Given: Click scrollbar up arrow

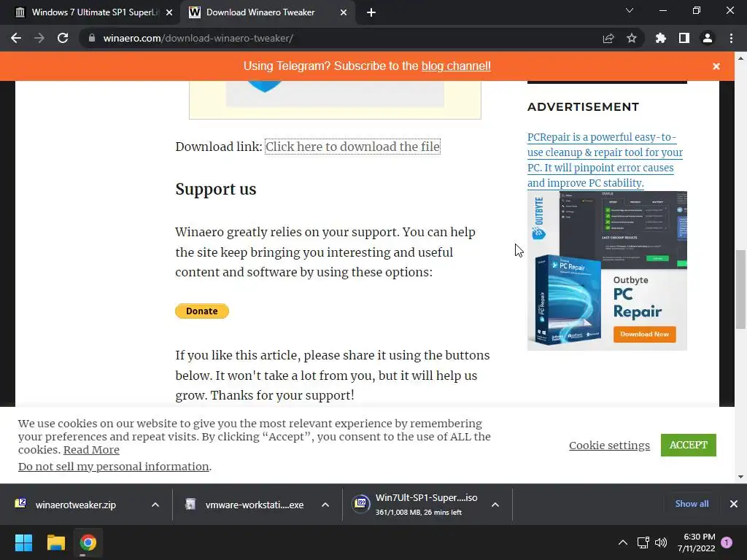Looking at the screenshot, I should pos(740,58).
